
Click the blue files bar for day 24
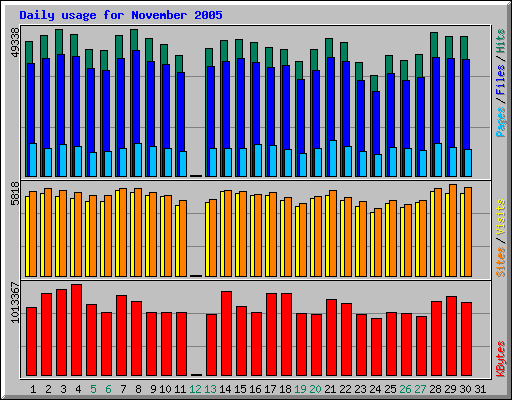pyautogui.click(x=376, y=123)
